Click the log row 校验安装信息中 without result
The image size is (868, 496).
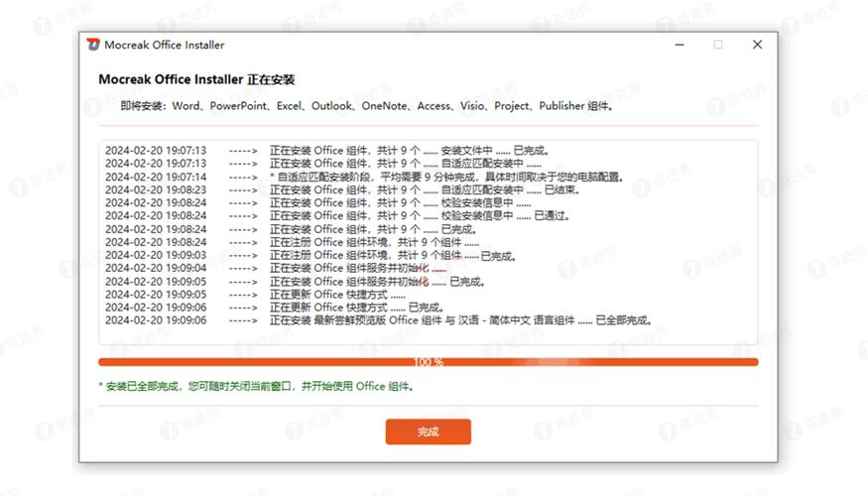point(318,202)
